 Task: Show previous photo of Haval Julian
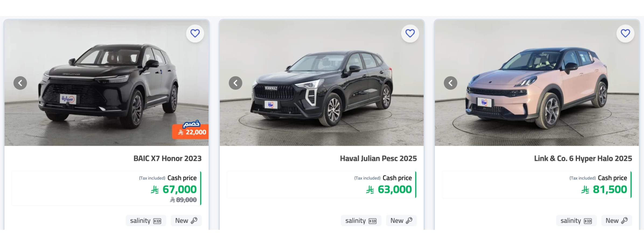[x=235, y=83]
